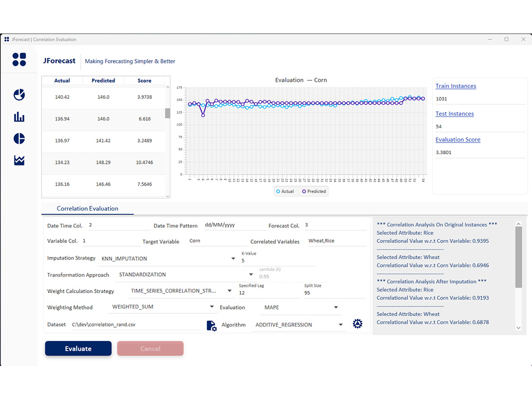Open the Test Instances link
The image size is (532, 399).
coord(455,114)
